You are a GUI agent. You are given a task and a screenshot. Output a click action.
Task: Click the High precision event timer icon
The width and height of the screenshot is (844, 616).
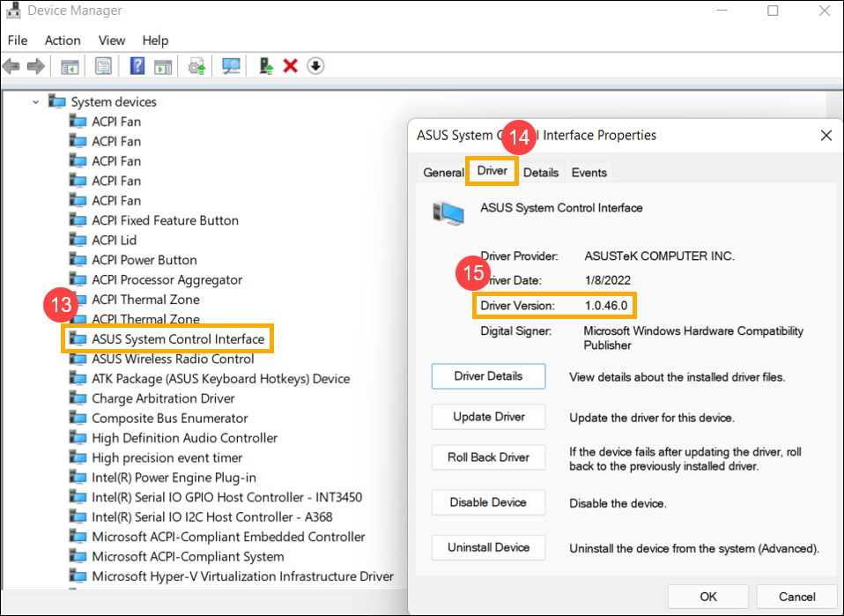pos(78,457)
